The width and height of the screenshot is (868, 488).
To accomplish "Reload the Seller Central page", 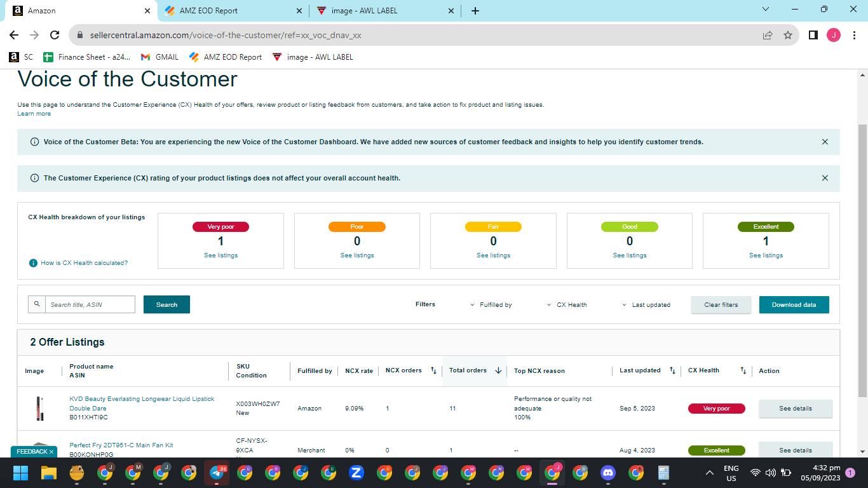I will pos(55,36).
